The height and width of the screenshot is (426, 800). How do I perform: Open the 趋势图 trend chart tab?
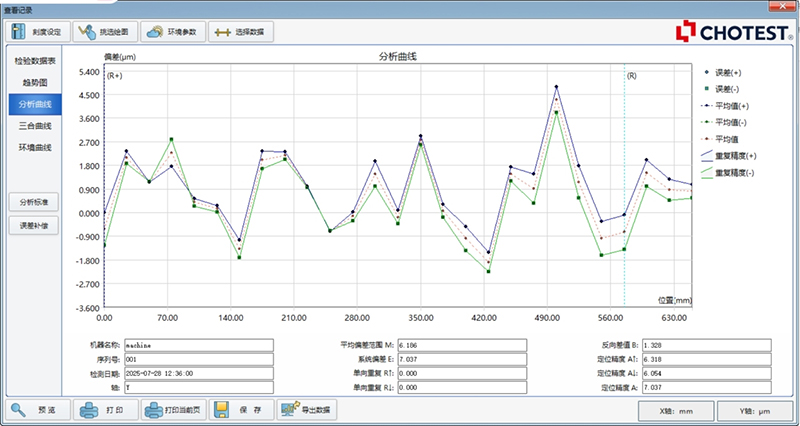(35, 82)
